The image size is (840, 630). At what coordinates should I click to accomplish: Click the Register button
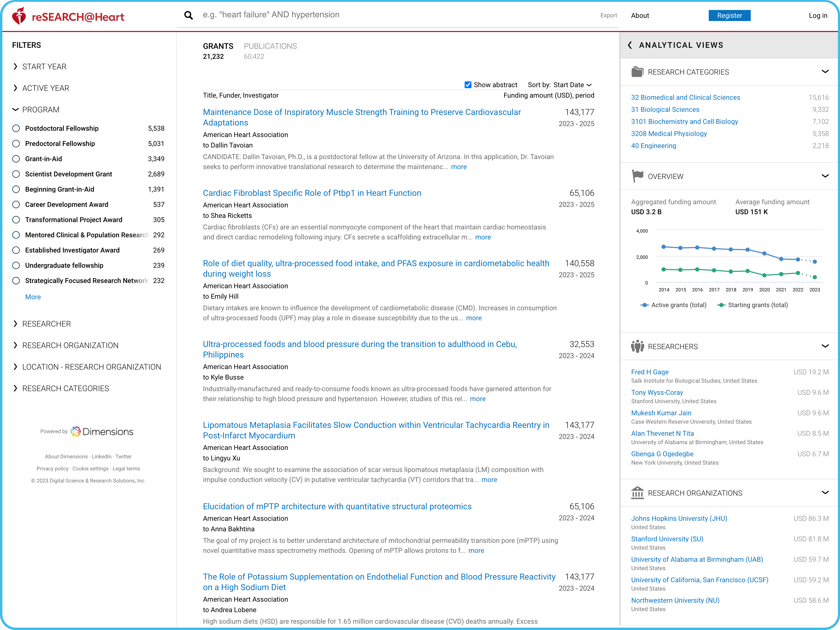[x=729, y=15]
